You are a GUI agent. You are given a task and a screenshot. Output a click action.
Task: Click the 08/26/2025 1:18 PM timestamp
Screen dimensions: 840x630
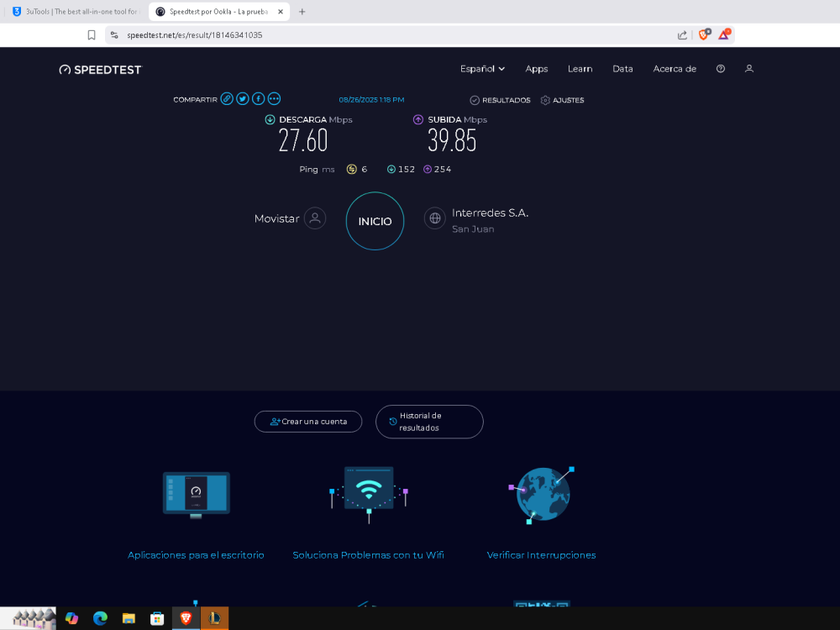(x=371, y=100)
